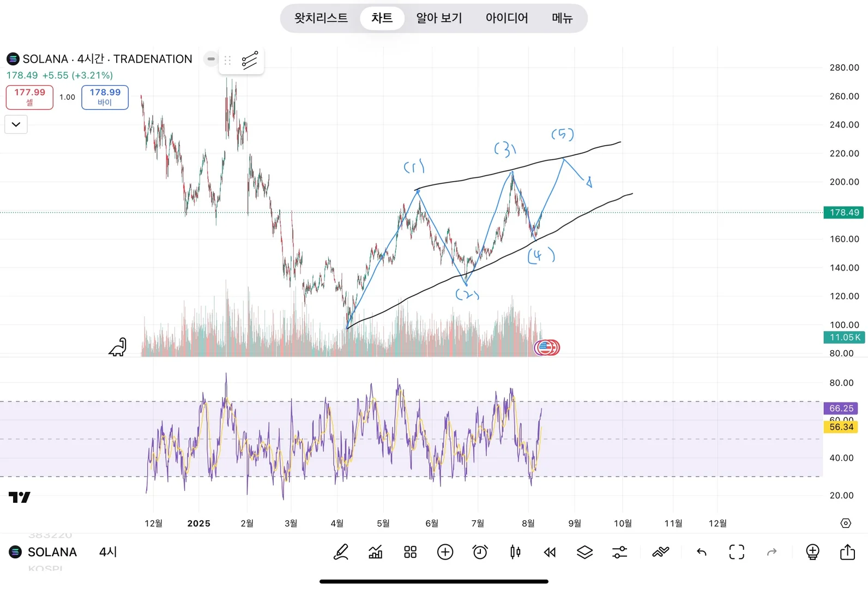Tap the zigzag checkmark icon in bottom toolbar
The height and width of the screenshot is (589, 868).
pyautogui.click(x=660, y=552)
